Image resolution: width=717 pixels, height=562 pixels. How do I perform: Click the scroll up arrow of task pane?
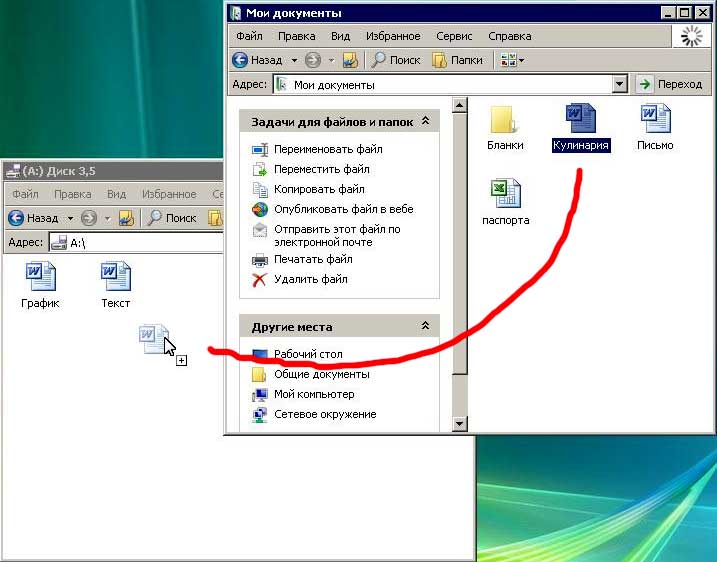(x=459, y=106)
